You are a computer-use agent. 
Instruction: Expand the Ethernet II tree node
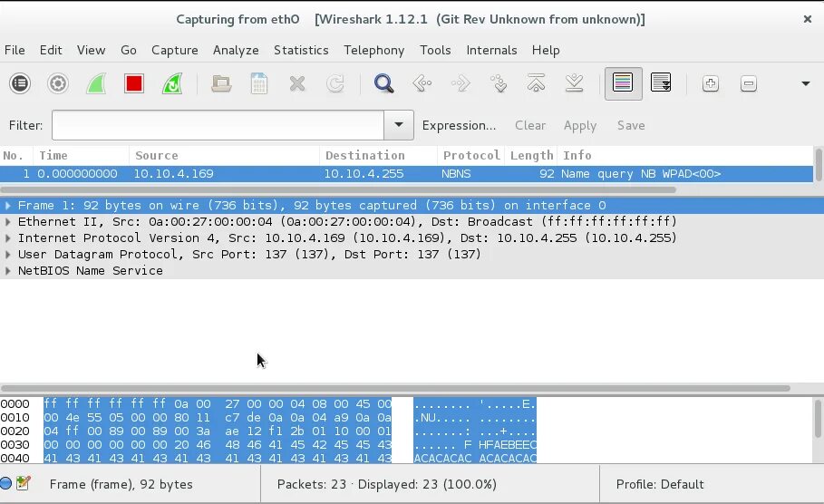(8, 222)
